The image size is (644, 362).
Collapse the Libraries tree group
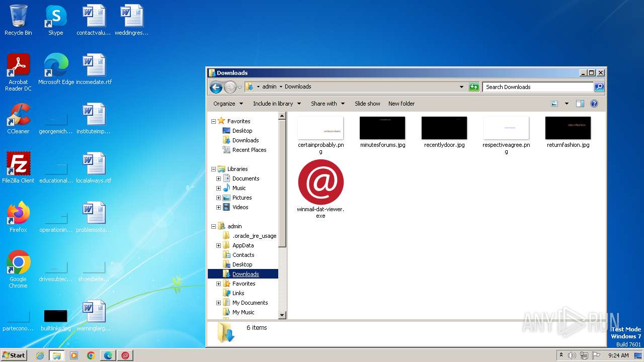tap(213, 169)
